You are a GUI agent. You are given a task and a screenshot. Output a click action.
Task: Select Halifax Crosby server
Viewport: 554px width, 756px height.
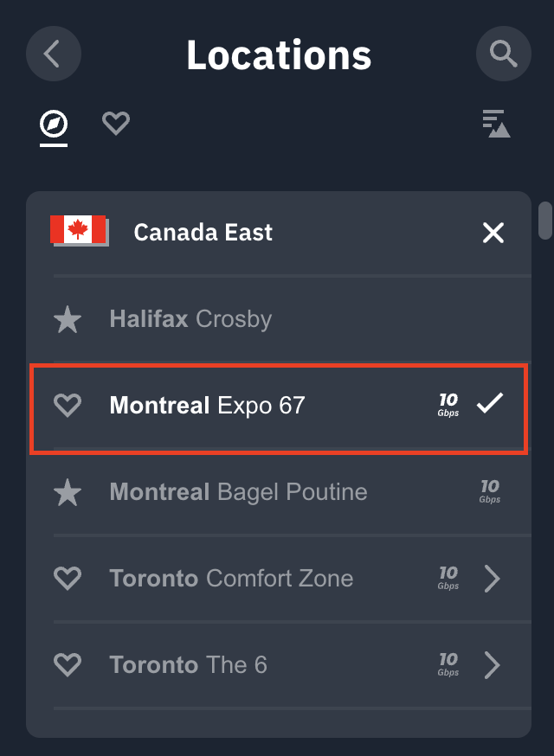190,319
